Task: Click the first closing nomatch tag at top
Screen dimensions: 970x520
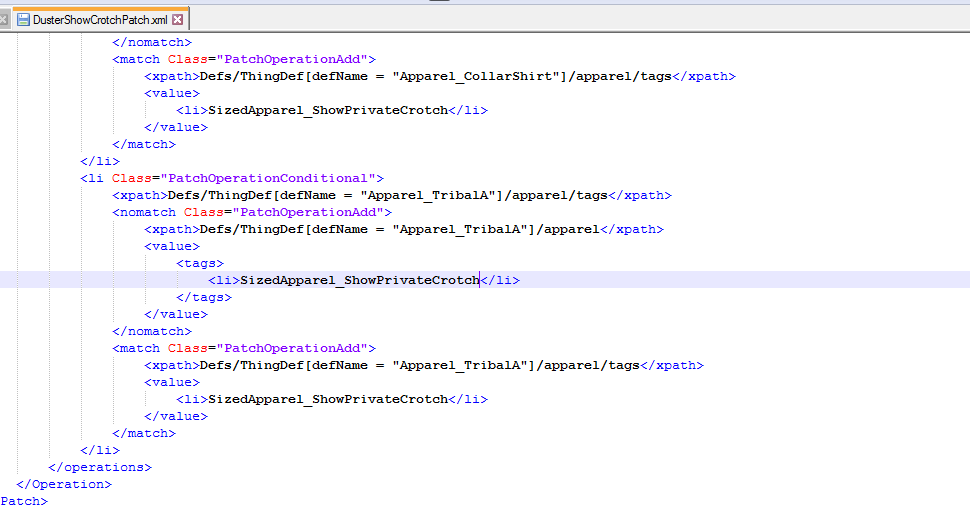Action: click(x=152, y=42)
